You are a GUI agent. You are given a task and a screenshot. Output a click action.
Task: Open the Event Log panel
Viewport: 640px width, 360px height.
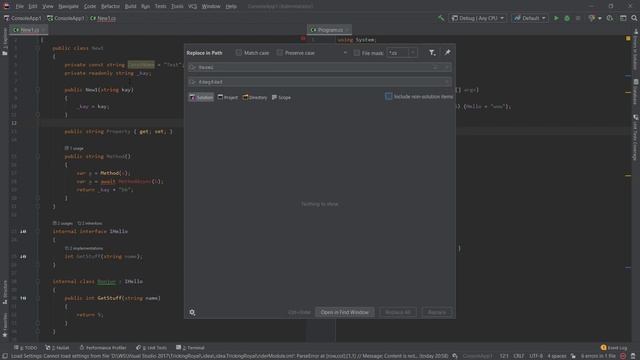tap(614, 348)
